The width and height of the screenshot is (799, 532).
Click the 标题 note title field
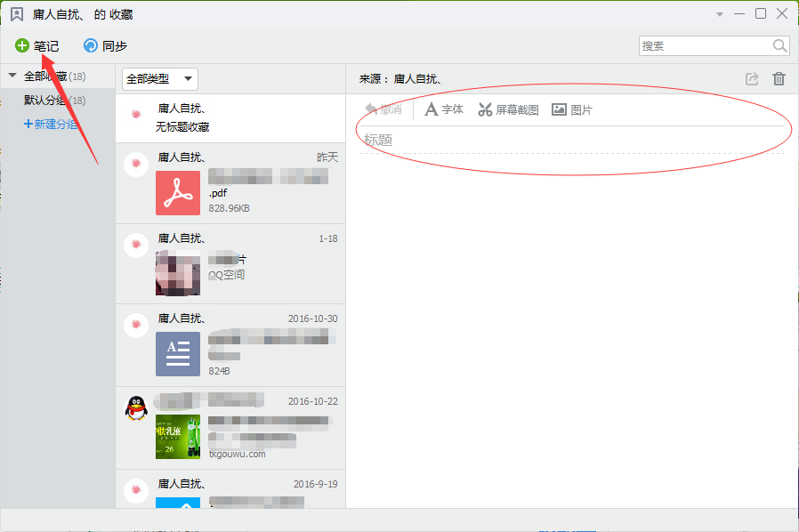[x=572, y=141]
